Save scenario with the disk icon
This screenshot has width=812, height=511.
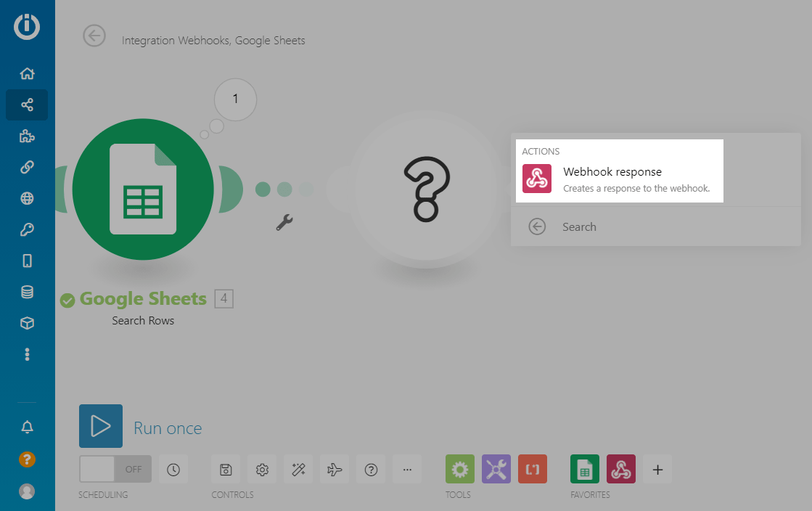click(x=226, y=470)
